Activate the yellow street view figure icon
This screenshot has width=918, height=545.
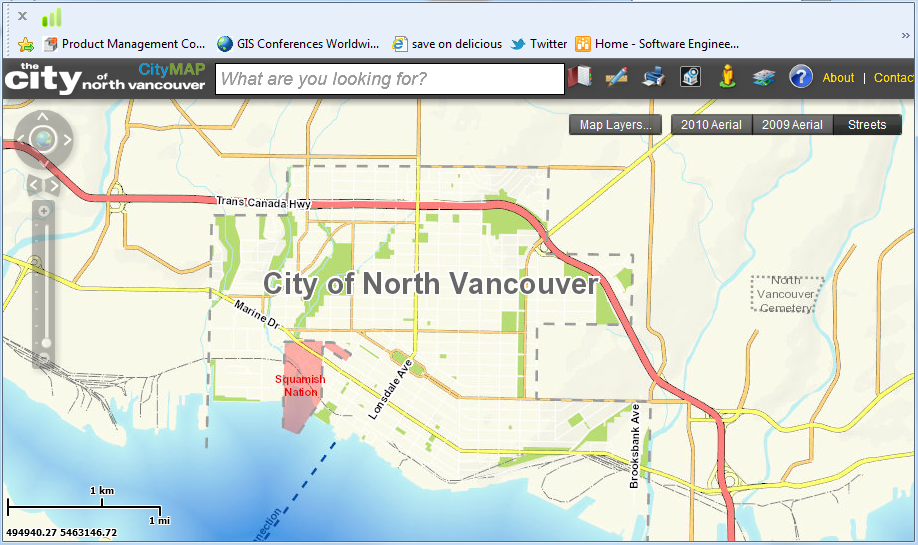click(x=727, y=77)
